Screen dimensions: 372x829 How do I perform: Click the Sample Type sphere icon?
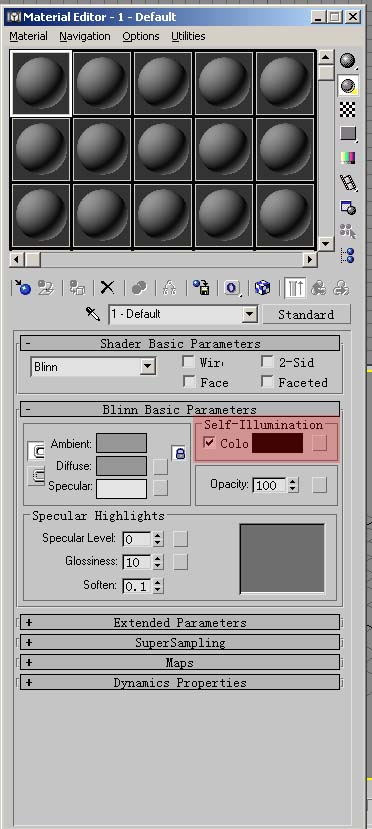coord(348,61)
